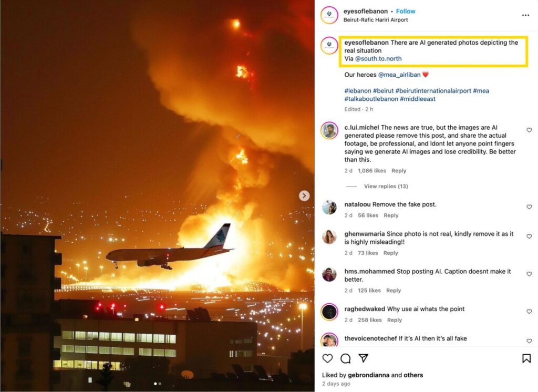Open eyesoflebanon profile picture in header
Screen dimensions: 538x392
click(329, 15)
